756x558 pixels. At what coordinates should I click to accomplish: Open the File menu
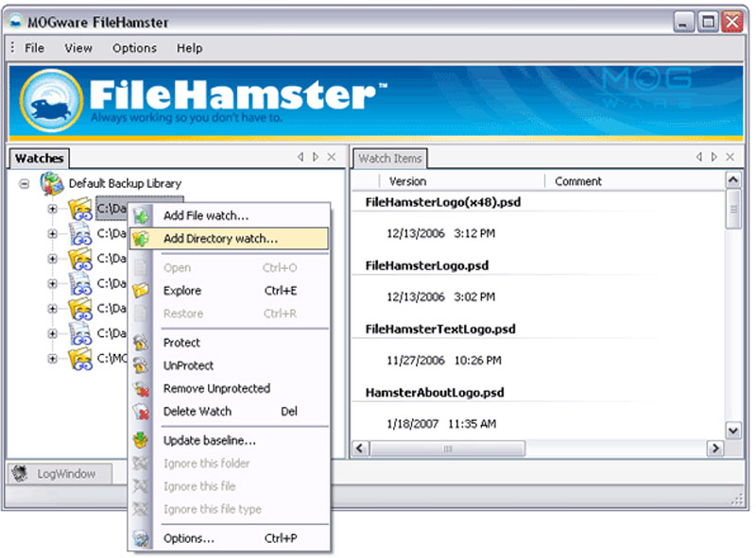(x=34, y=48)
